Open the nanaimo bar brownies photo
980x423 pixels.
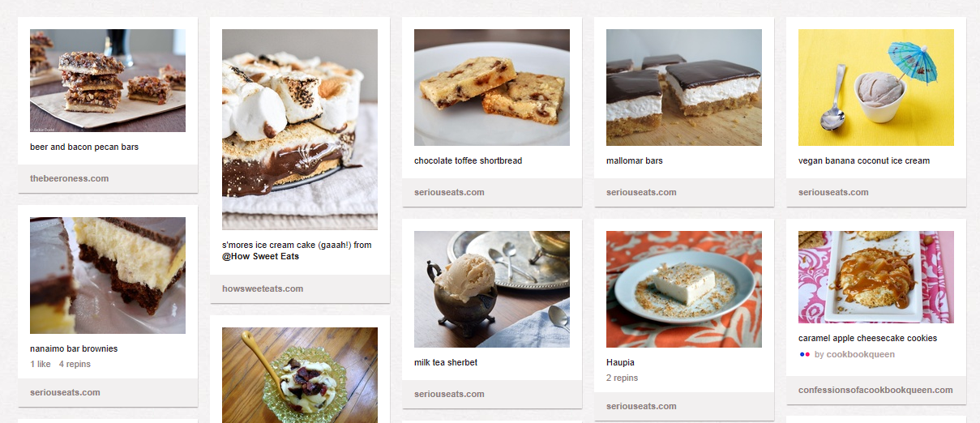pos(108,276)
